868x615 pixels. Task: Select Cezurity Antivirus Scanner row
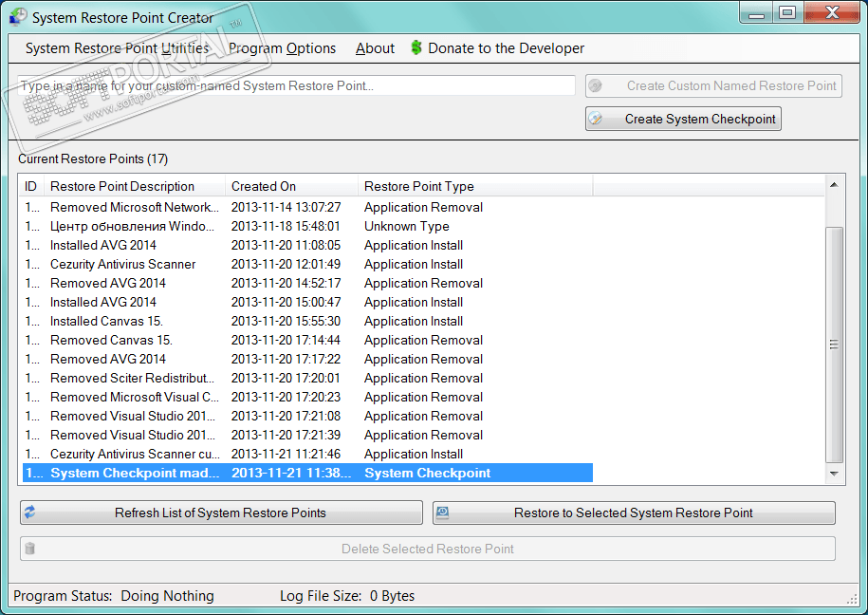(307, 264)
